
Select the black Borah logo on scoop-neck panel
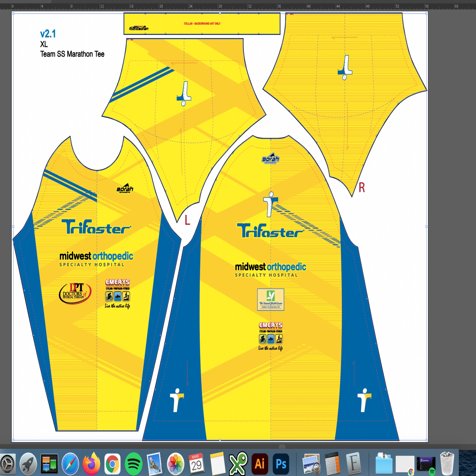click(x=125, y=188)
